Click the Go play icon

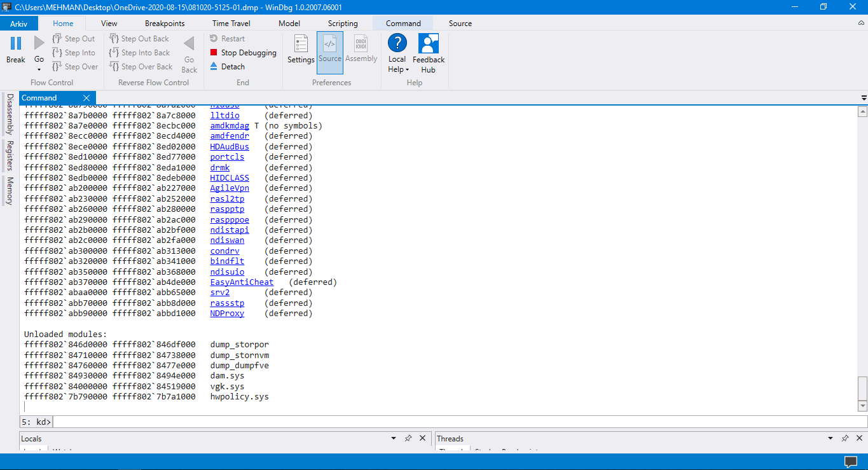pos(39,43)
